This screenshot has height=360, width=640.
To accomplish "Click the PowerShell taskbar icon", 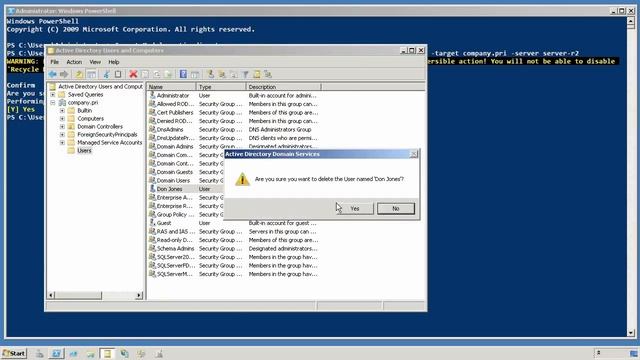I will tap(56, 353).
